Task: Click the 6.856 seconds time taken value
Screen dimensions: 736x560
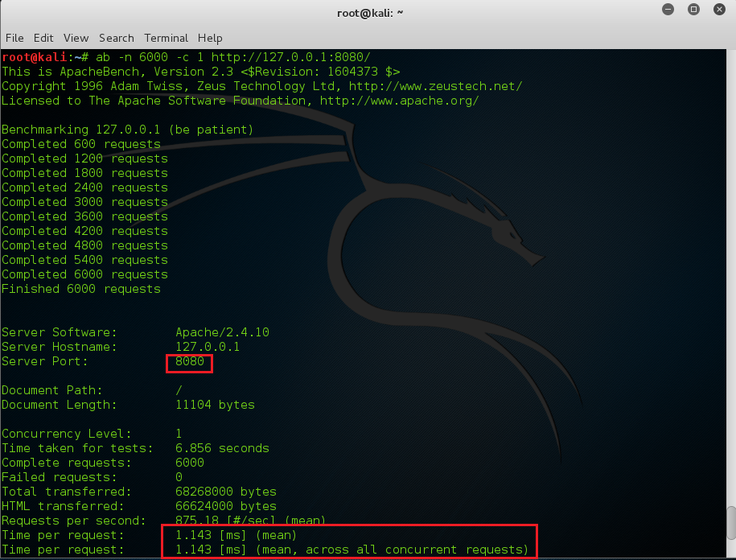Action: 222,448
